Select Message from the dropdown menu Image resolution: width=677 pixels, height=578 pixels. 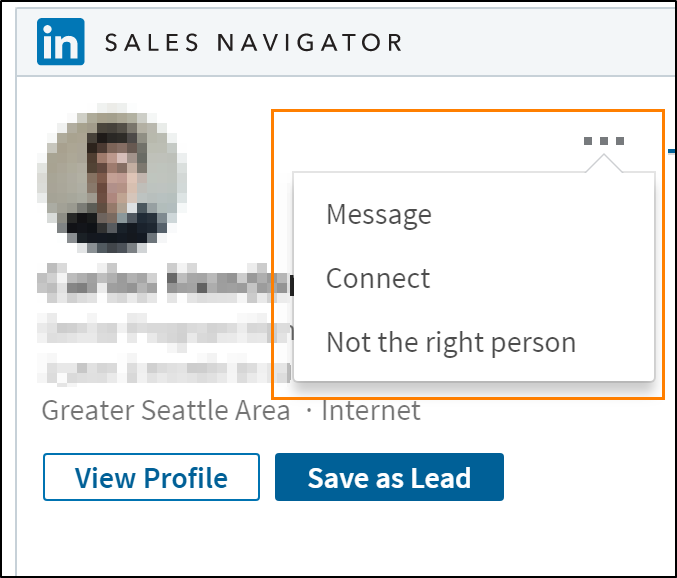coord(379,215)
